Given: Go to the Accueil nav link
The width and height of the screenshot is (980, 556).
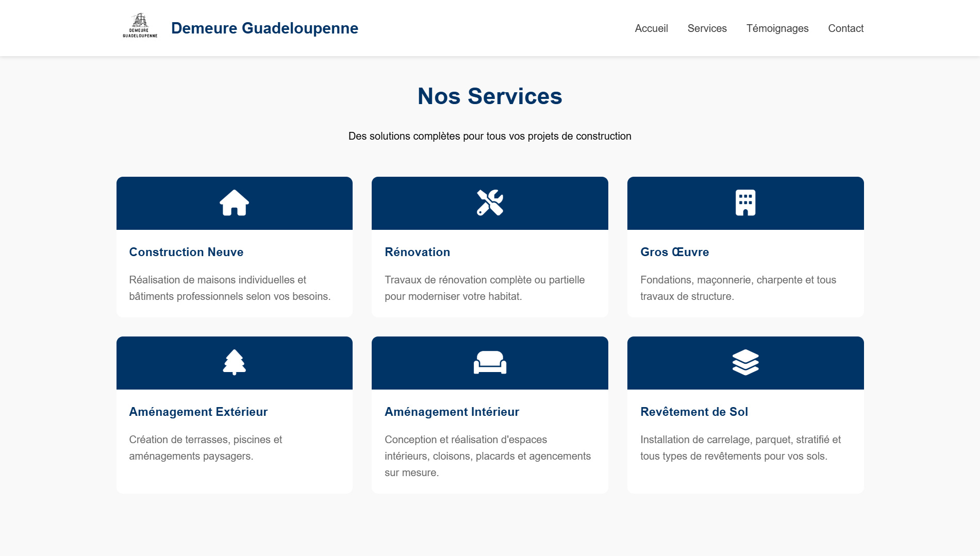Looking at the screenshot, I should 651,28.
